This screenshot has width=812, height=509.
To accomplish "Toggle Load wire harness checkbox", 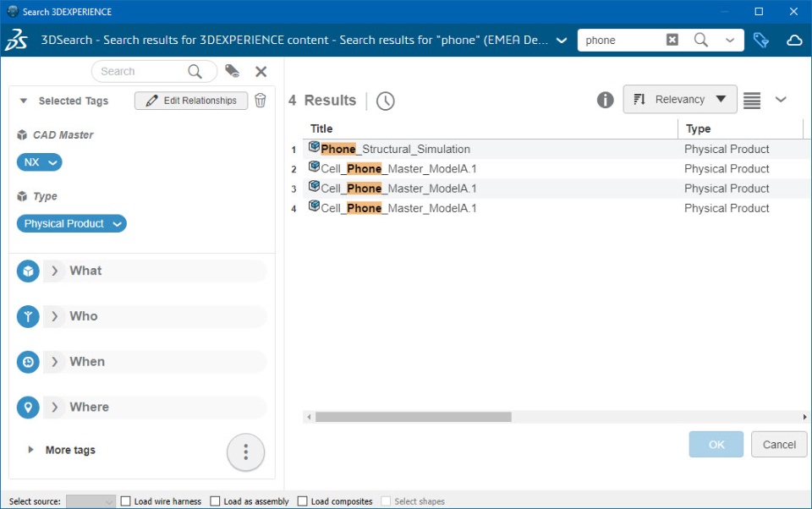I will coord(125,501).
